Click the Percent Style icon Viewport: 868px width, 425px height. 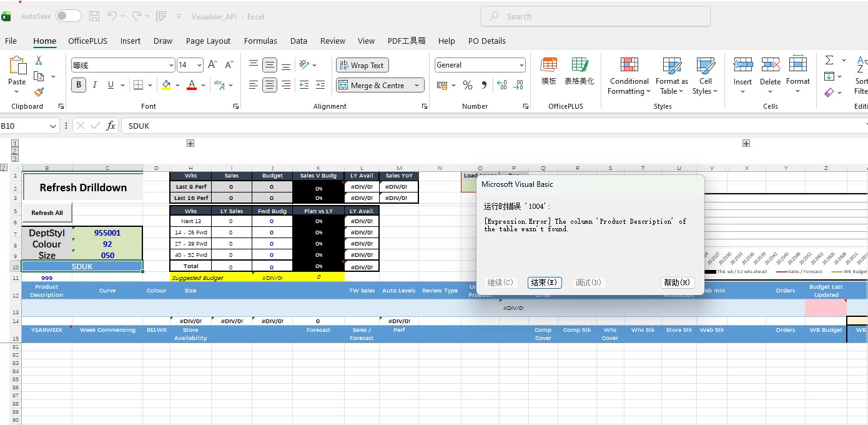coord(468,84)
